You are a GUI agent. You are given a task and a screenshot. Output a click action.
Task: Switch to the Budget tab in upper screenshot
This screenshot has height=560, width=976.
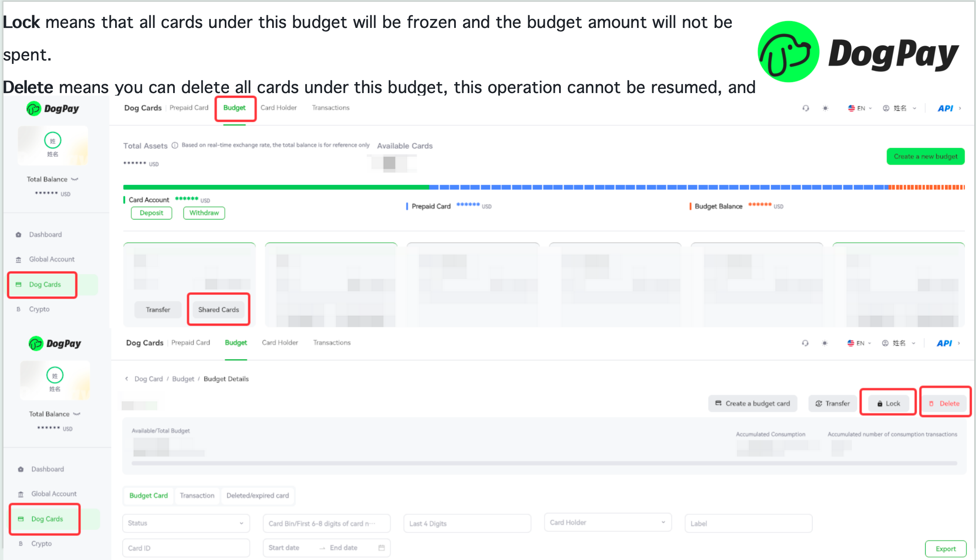tap(234, 108)
